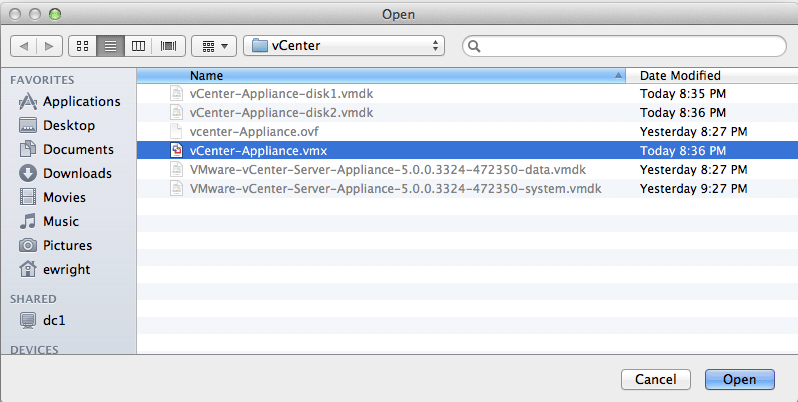Viewport: 798px width, 402px height.
Task: Click the ewright house icon
Action: pyautogui.click(x=27, y=269)
